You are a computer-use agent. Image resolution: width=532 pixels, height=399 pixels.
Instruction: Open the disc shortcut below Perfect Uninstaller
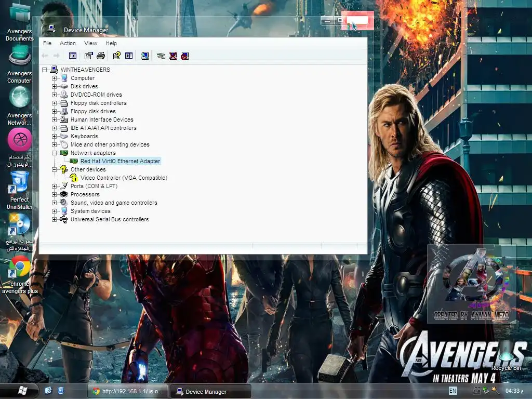point(19,232)
